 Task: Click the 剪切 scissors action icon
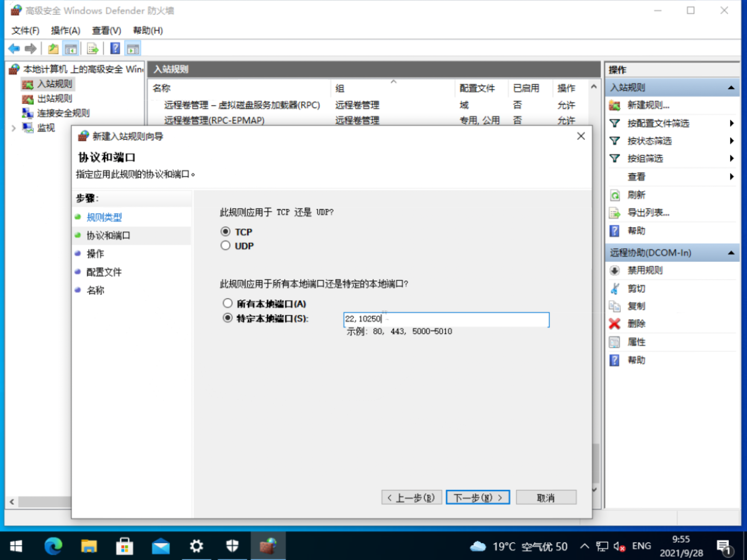coord(615,288)
